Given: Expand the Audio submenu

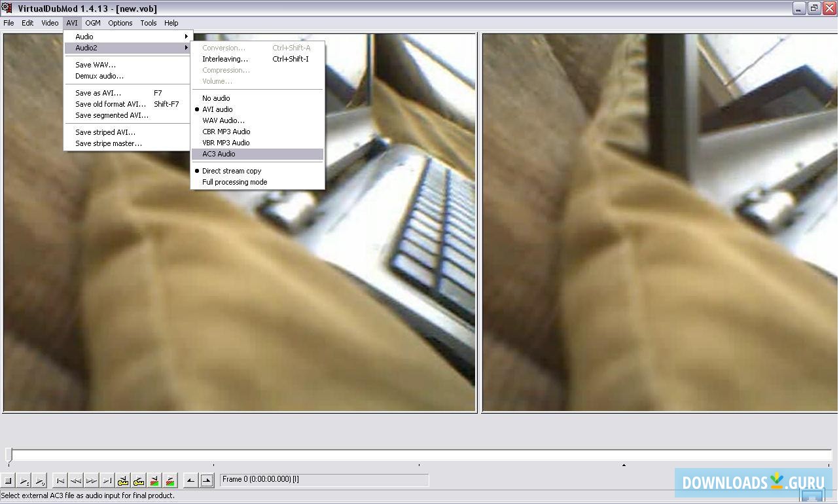Looking at the screenshot, I should click(x=128, y=37).
